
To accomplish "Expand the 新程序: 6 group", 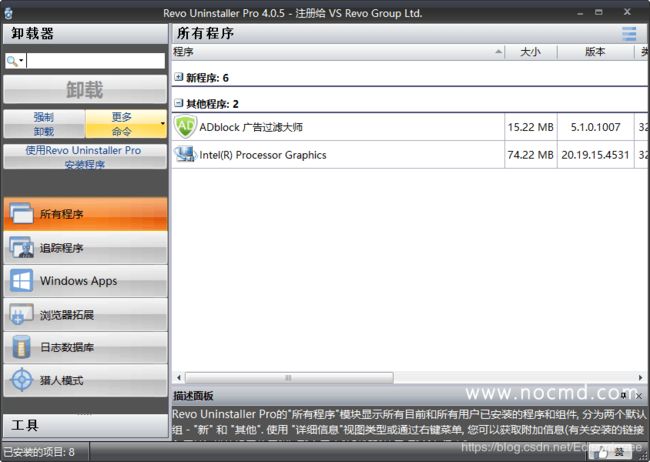I will (178, 77).
